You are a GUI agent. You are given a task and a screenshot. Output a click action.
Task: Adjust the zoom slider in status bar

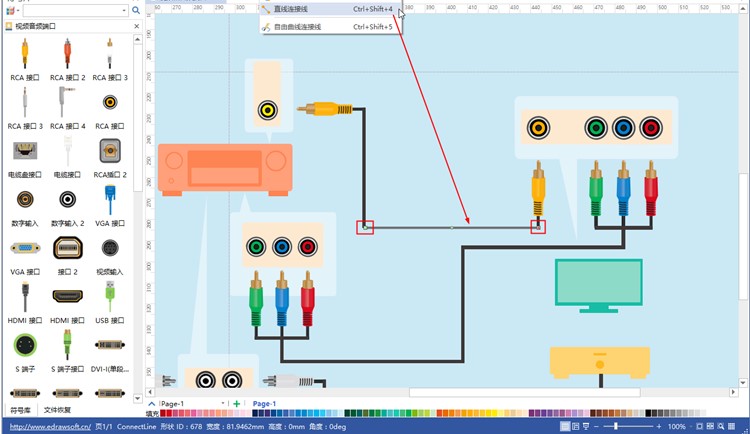coord(616,426)
